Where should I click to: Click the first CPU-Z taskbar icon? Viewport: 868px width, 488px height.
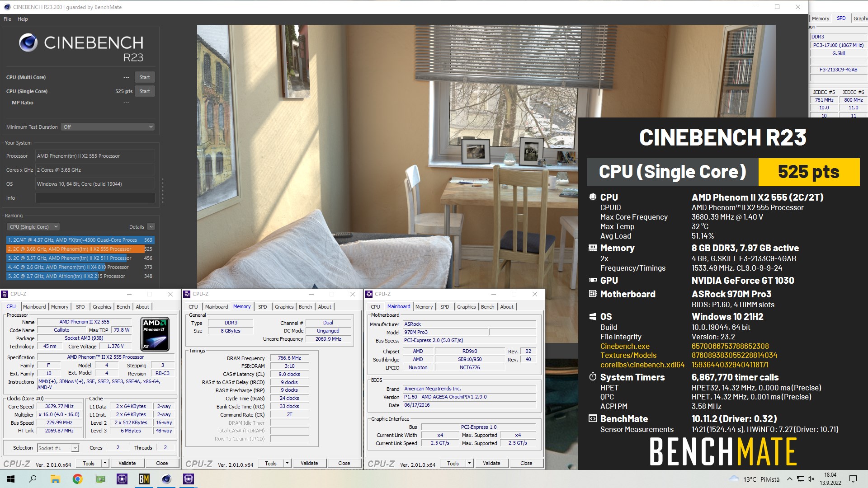(x=122, y=479)
